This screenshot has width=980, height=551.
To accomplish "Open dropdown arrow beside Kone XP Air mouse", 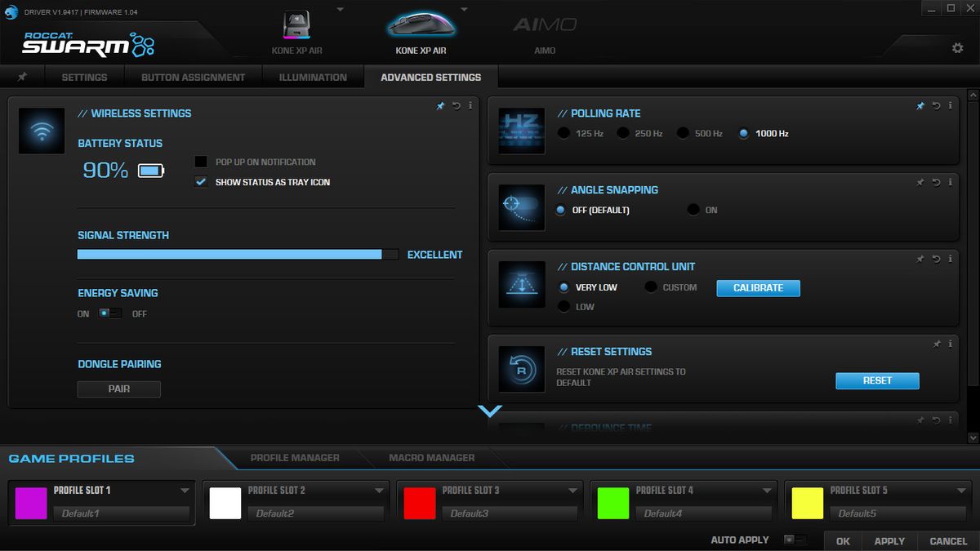I will [x=464, y=10].
